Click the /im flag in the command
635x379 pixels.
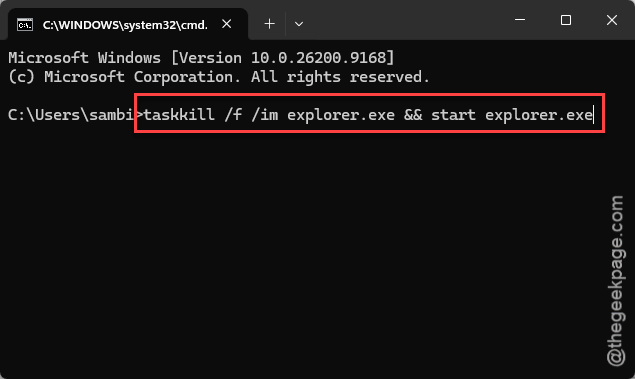(264, 115)
